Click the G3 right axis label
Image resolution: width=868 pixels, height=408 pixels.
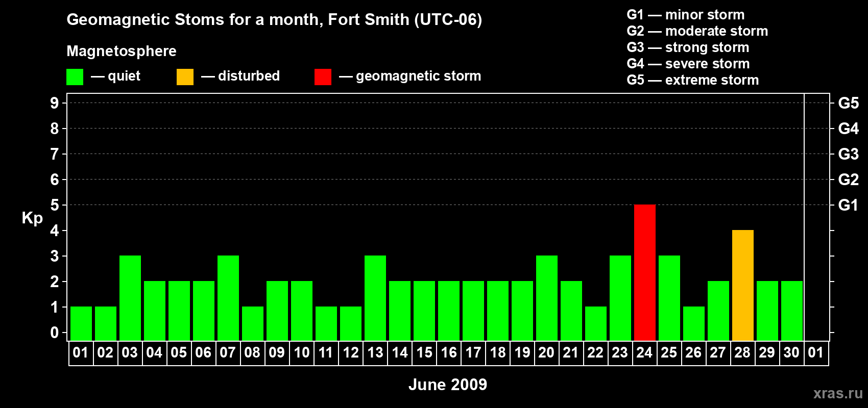point(849,154)
